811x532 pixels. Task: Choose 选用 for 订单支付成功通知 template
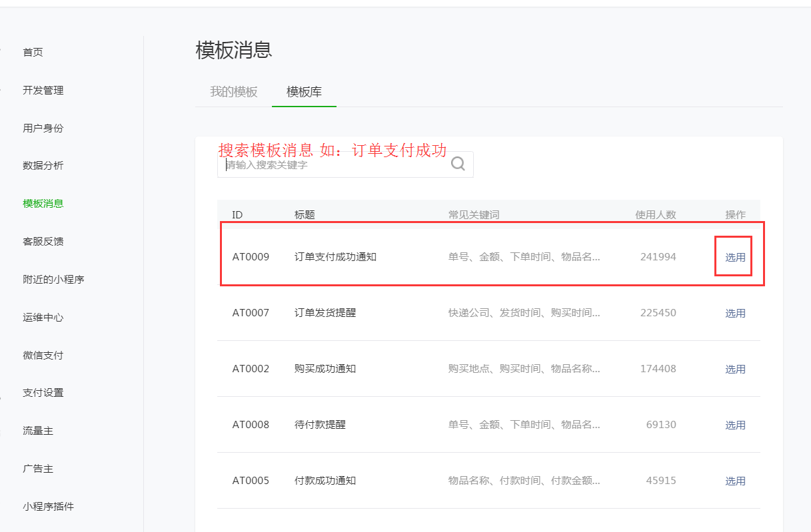735,257
